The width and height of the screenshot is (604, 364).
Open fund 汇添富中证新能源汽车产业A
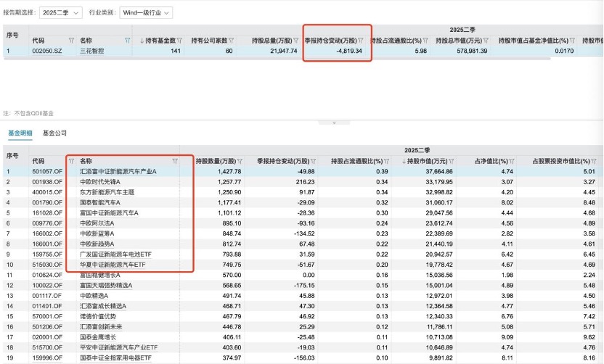tap(118, 172)
